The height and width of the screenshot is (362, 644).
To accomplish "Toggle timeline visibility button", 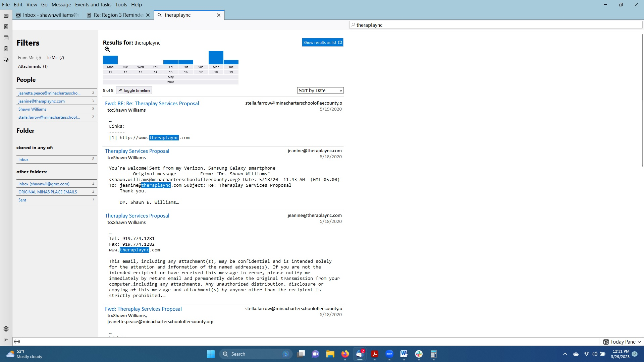I will pos(134,90).
